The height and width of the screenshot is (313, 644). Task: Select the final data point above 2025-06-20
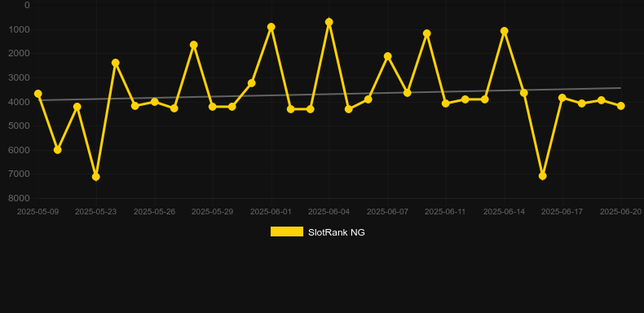coord(621,106)
